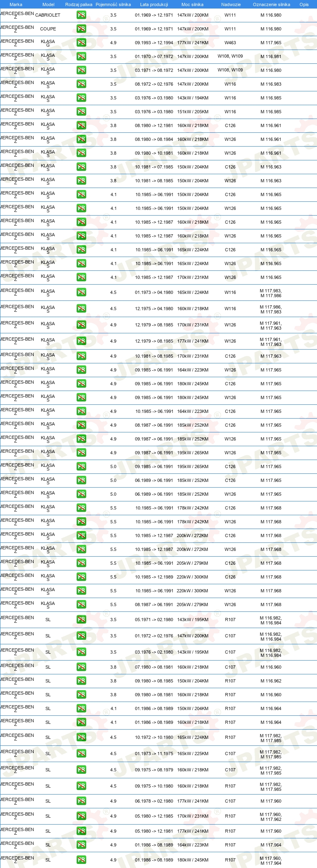Click the Marka column header
This screenshot has height=868, width=317.
click(x=16, y=4)
